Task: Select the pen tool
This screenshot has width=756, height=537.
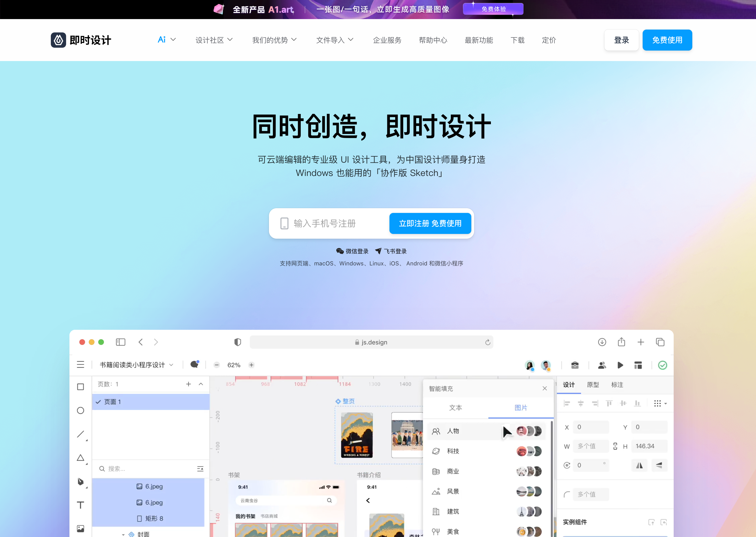Action: click(x=80, y=481)
